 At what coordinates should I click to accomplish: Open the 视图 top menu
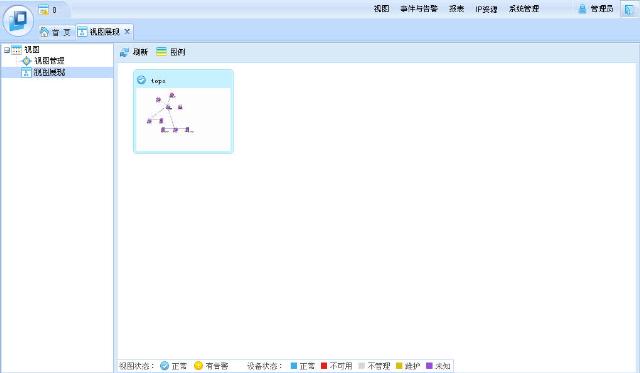click(x=381, y=9)
